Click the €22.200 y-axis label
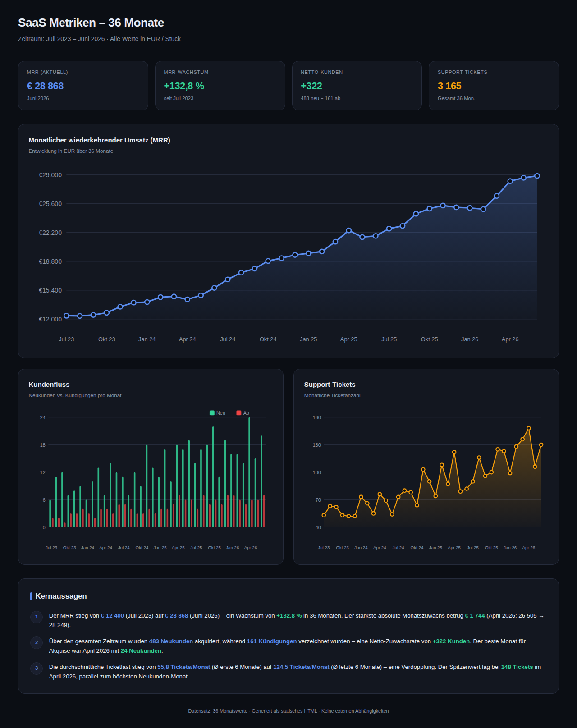 pyautogui.click(x=50, y=233)
